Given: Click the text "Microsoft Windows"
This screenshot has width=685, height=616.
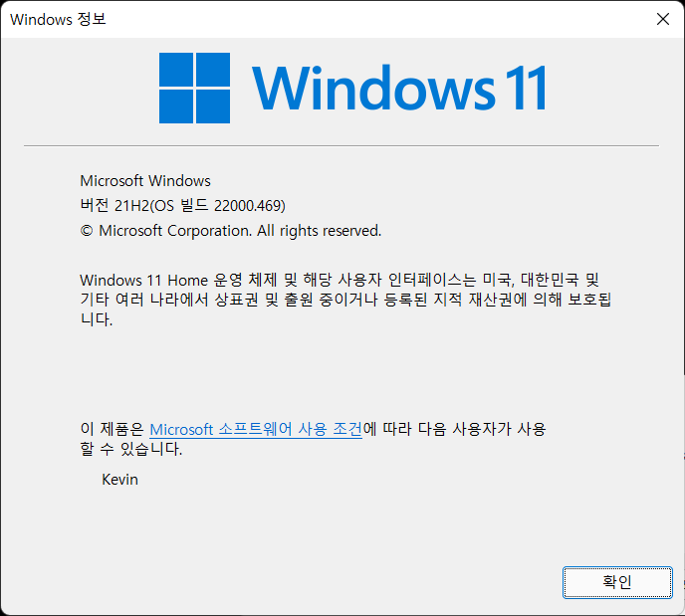Looking at the screenshot, I should (145, 181).
